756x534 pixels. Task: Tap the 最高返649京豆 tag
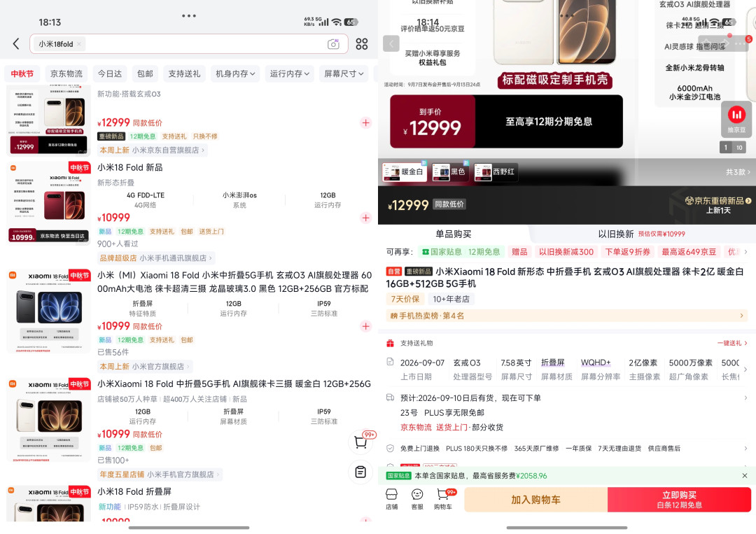click(689, 251)
